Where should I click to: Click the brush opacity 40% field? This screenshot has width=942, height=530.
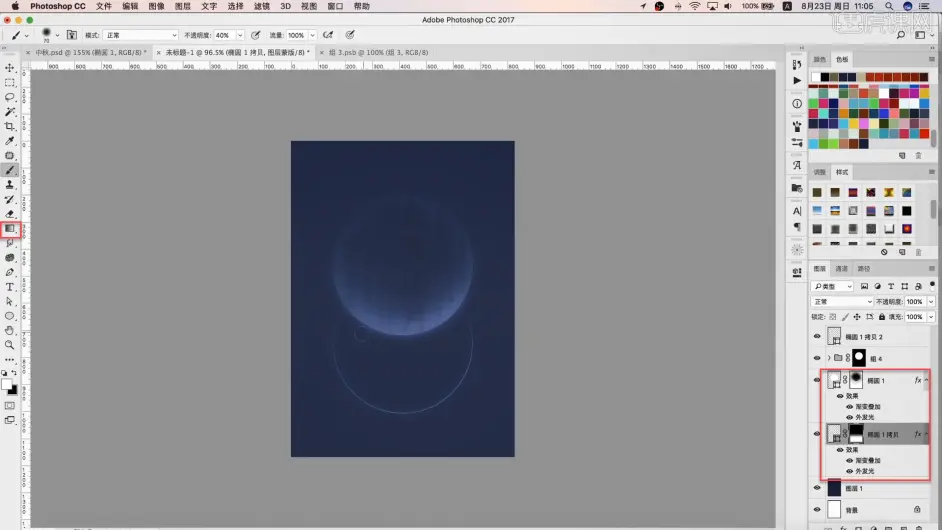(224, 35)
